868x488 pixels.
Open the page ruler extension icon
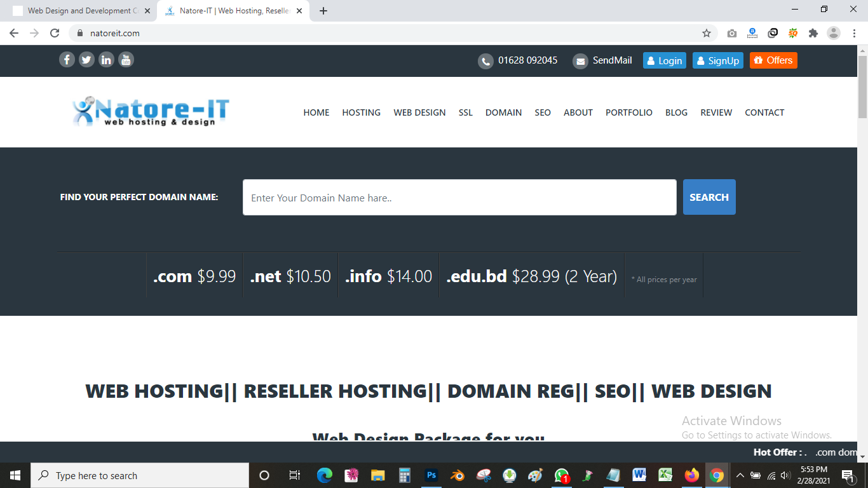click(x=752, y=33)
